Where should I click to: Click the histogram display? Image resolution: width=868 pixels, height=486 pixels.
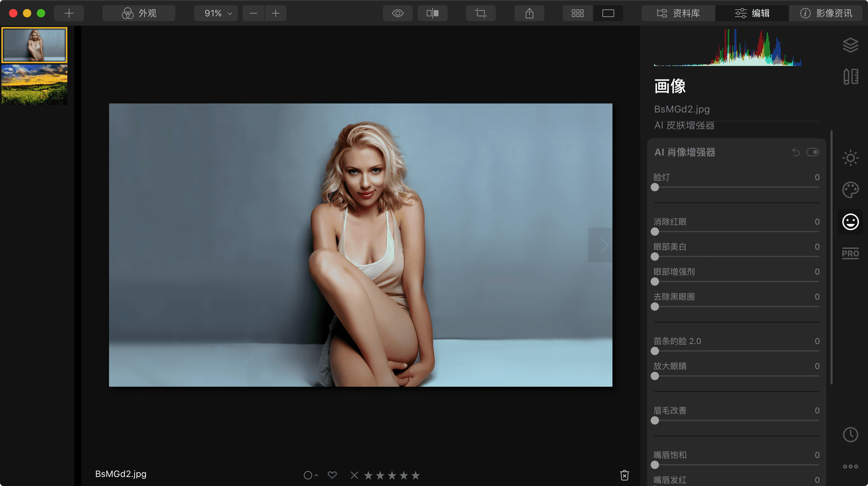pyautogui.click(x=728, y=47)
